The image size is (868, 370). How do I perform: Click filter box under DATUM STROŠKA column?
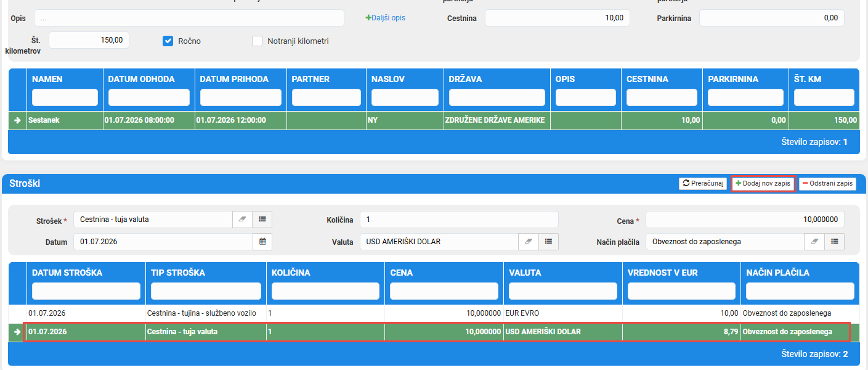click(x=86, y=291)
